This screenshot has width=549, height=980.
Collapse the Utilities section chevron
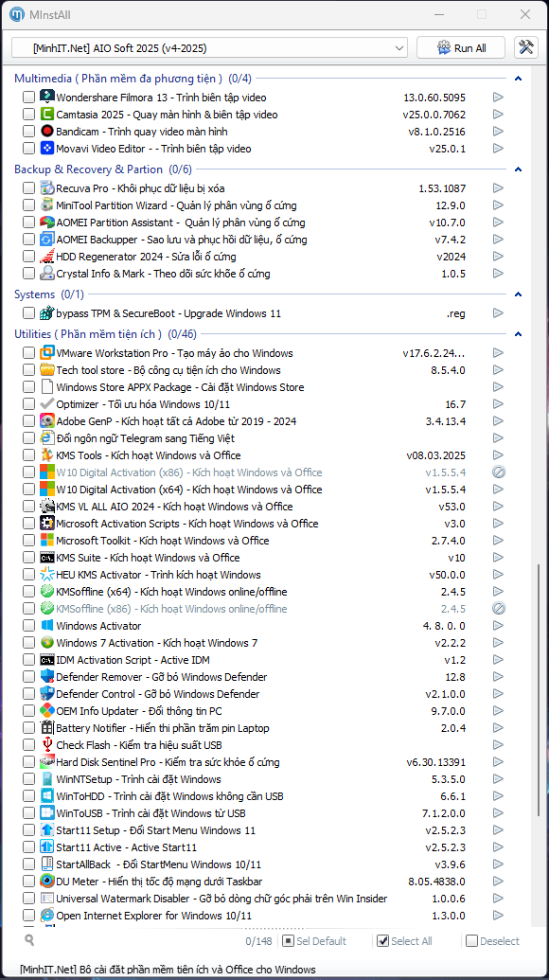tap(518, 334)
